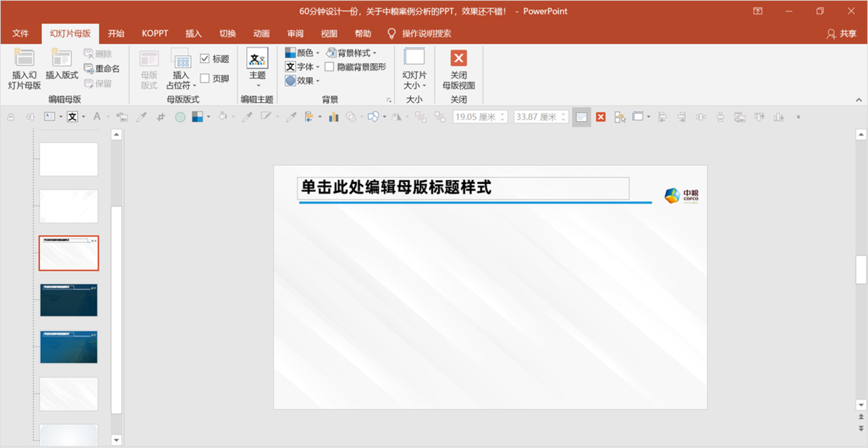Open quick toolbar customize dropdown arrow
Viewport: 868px width, 448px height.
[x=798, y=117]
